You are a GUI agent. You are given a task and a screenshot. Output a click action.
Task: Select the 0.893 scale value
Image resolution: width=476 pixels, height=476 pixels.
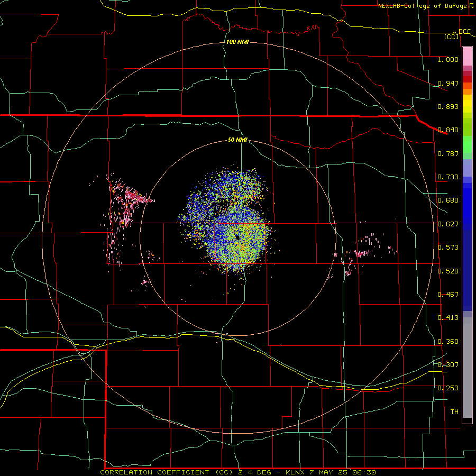[448, 106]
